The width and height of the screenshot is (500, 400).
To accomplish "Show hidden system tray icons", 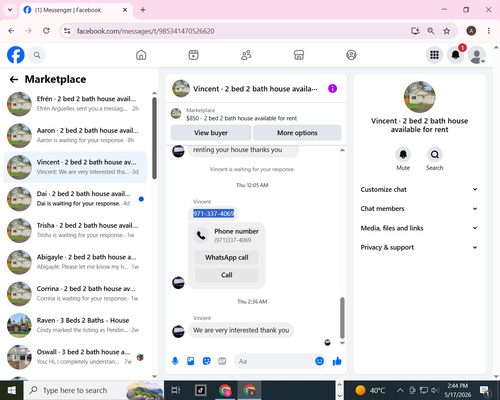I will click(400, 390).
